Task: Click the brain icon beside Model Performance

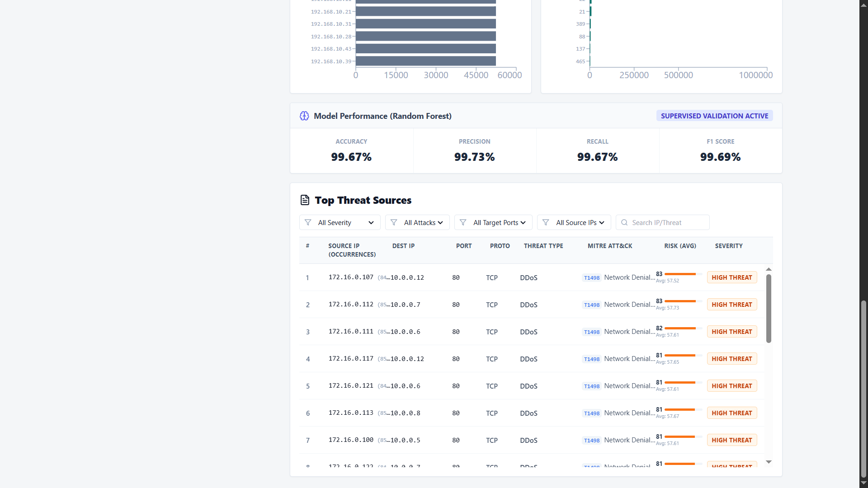Action: pyautogui.click(x=304, y=116)
